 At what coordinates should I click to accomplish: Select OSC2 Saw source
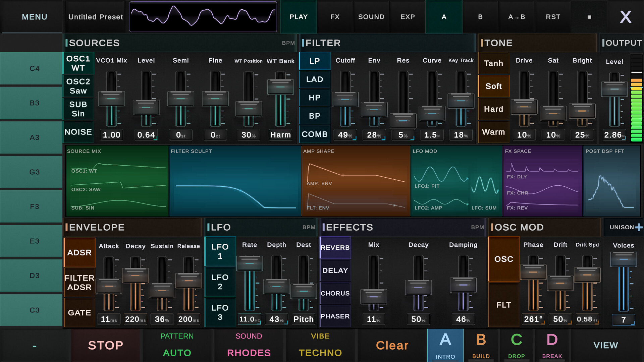point(78,86)
